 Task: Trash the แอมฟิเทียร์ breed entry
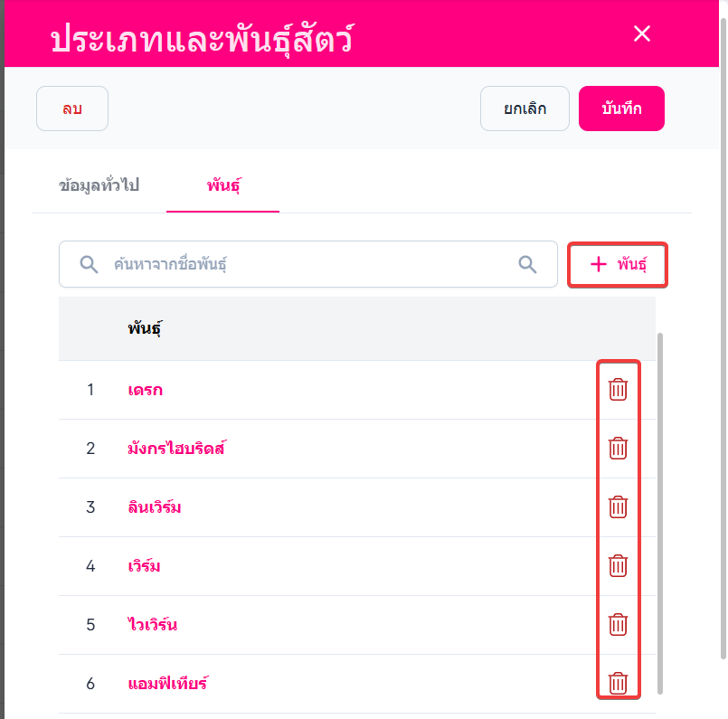click(x=618, y=683)
